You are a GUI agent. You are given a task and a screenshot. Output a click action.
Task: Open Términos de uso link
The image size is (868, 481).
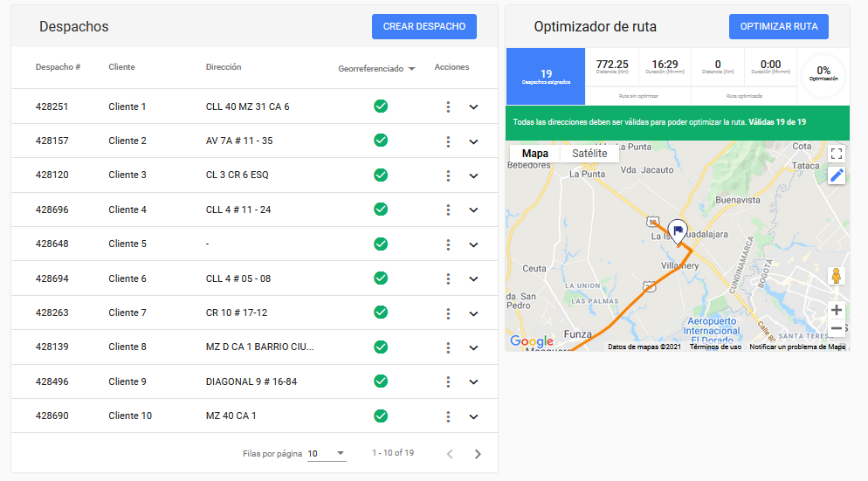pyautogui.click(x=715, y=347)
